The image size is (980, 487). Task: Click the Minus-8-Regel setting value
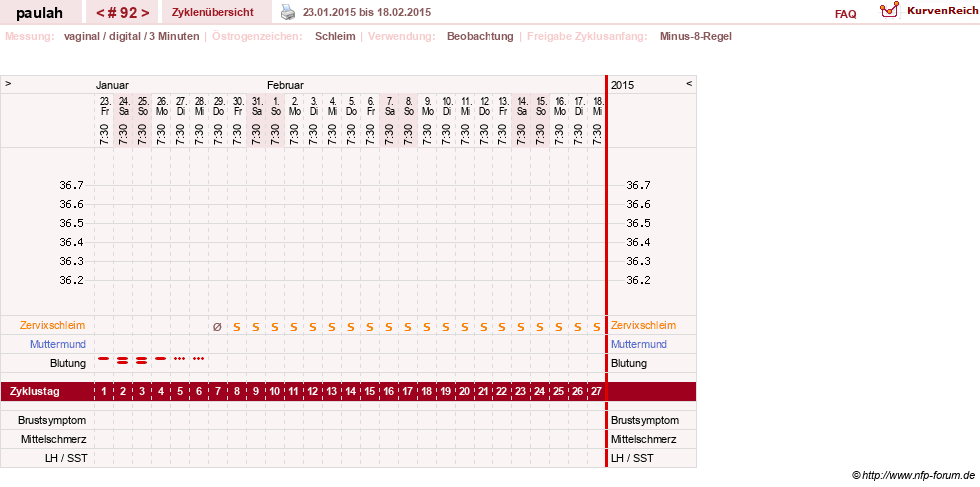pos(695,36)
